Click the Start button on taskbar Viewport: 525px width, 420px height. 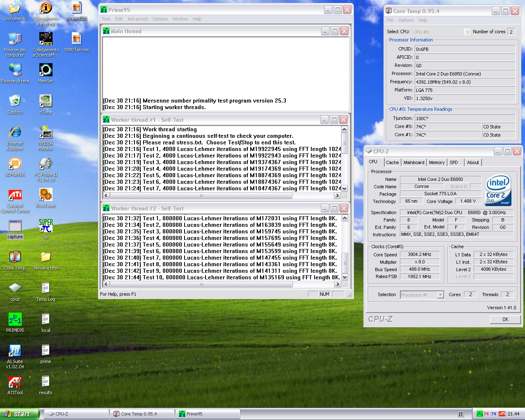point(20,414)
